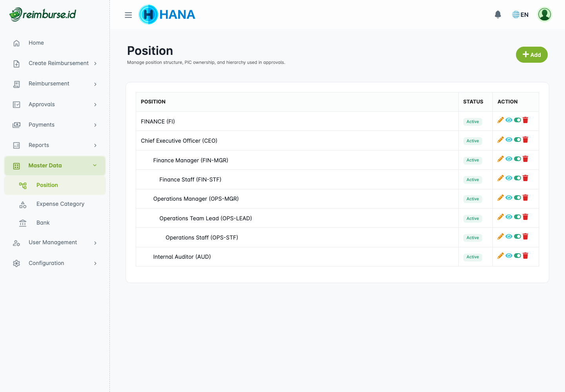
Task: Toggle active status for Finance Staff
Action: pyautogui.click(x=518, y=178)
